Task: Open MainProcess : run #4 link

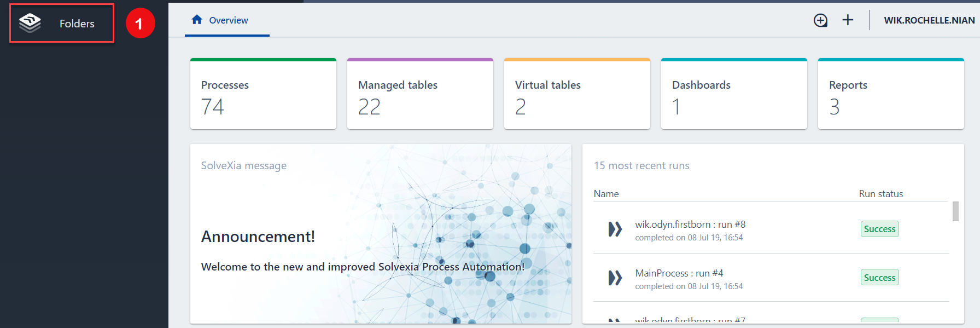Action: point(679,273)
